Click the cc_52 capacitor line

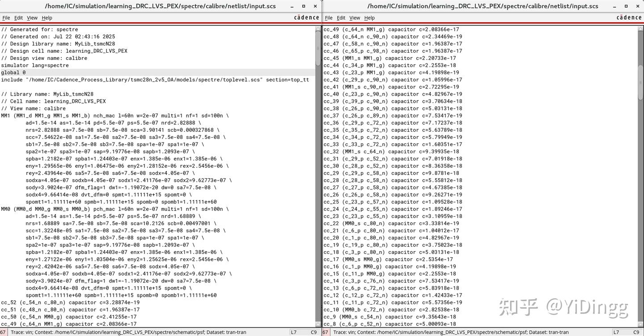tap(70, 302)
